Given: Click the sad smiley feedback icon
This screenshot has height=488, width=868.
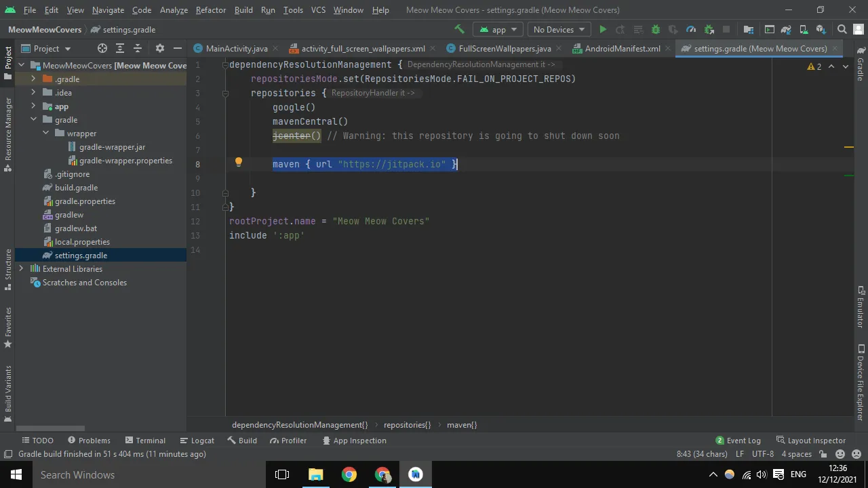Looking at the screenshot, I should pyautogui.click(x=856, y=454).
